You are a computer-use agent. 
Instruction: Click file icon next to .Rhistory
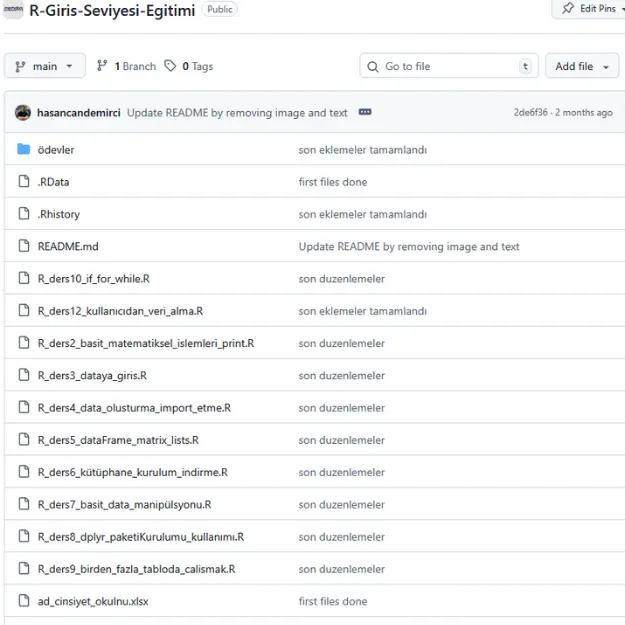[x=24, y=214]
